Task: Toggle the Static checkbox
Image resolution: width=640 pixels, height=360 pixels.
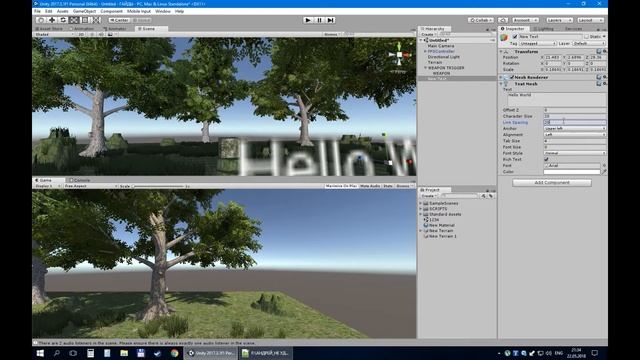Action: 587,36
